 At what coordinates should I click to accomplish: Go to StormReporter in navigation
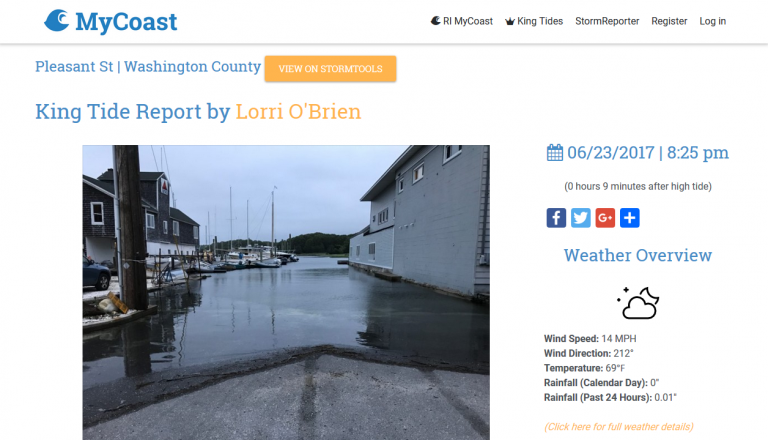point(607,21)
